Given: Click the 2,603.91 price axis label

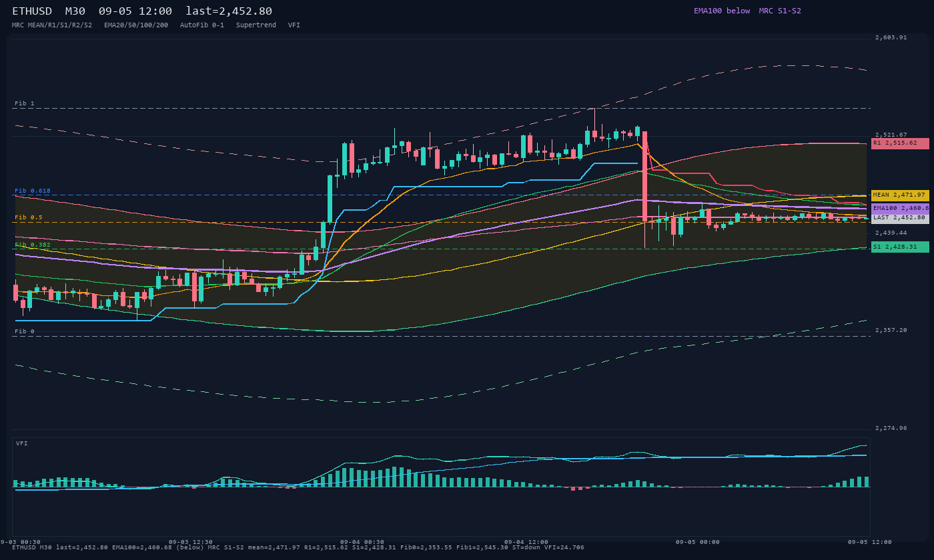Looking at the screenshot, I should click(x=891, y=38).
